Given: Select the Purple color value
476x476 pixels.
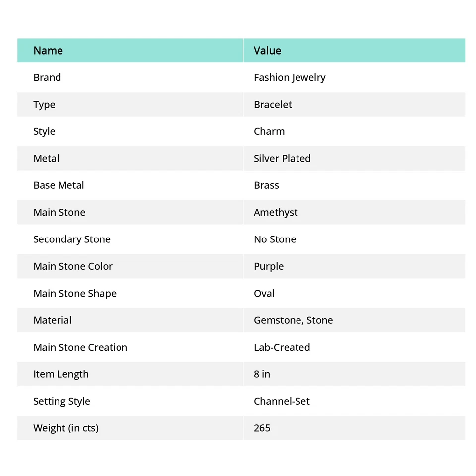Looking at the screenshot, I should tap(269, 266).
